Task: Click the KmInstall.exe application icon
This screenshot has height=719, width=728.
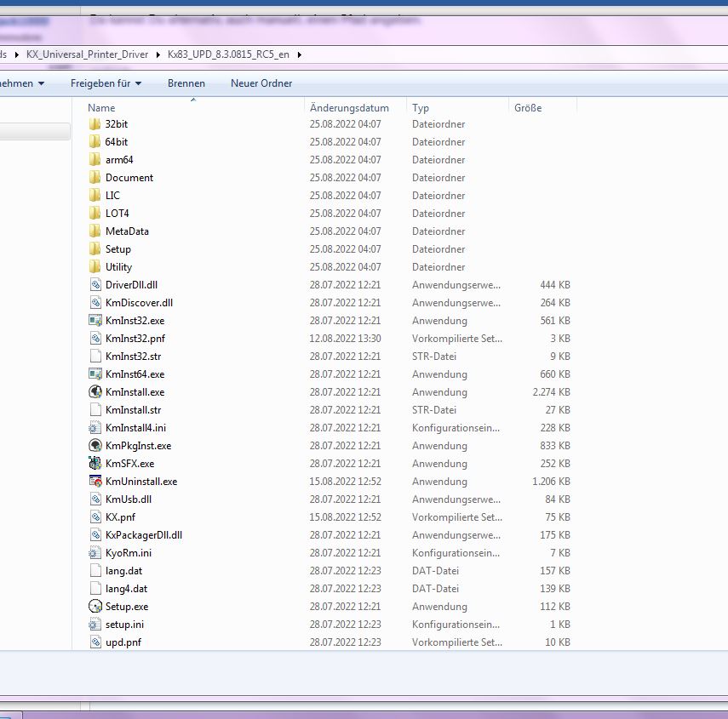Action: click(x=95, y=391)
